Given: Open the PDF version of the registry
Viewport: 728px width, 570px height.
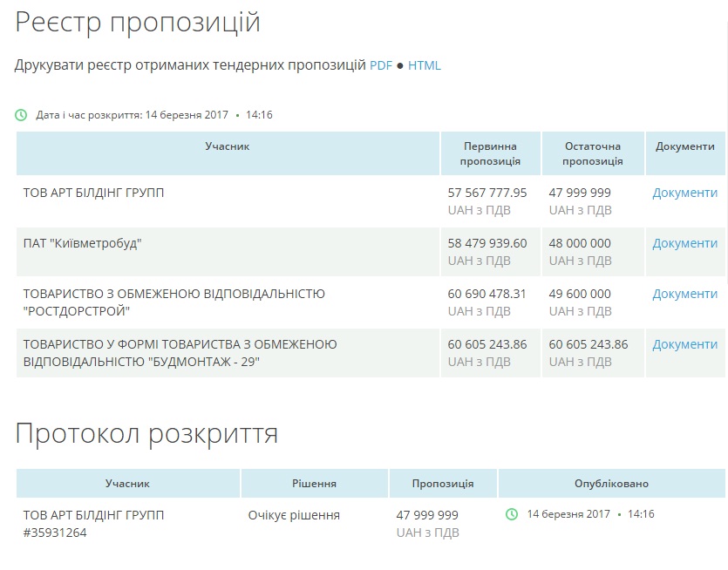Looking at the screenshot, I should coord(381,65).
